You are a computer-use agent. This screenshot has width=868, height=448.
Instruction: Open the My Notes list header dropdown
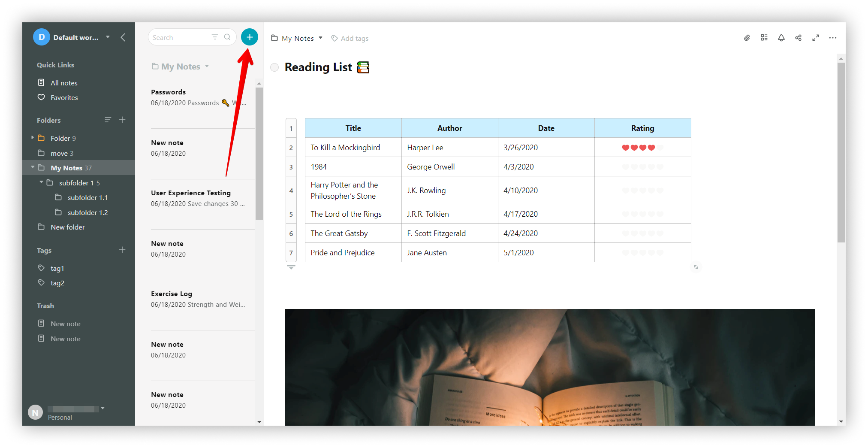click(207, 66)
